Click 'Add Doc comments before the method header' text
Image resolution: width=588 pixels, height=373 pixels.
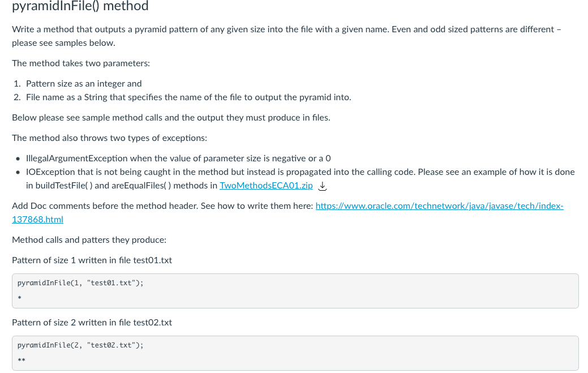pyautogui.click(x=162, y=206)
